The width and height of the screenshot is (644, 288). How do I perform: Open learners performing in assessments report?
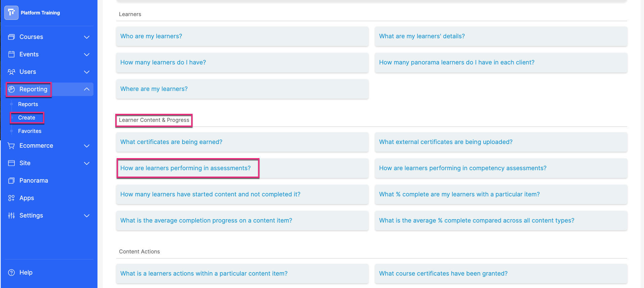pyautogui.click(x=242, y=168)
